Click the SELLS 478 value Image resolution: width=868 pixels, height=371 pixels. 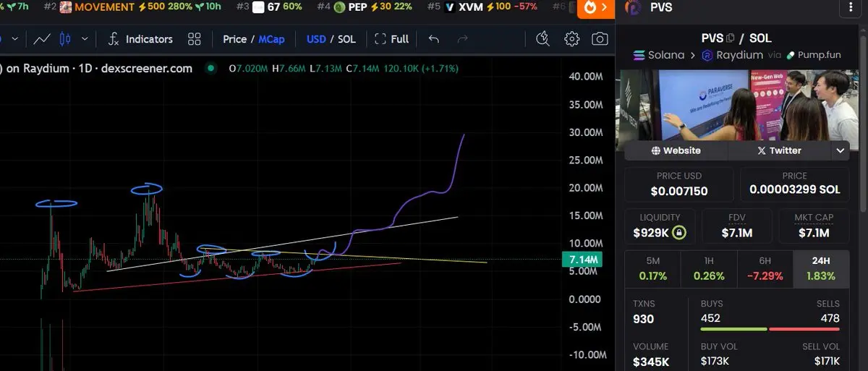830,318
